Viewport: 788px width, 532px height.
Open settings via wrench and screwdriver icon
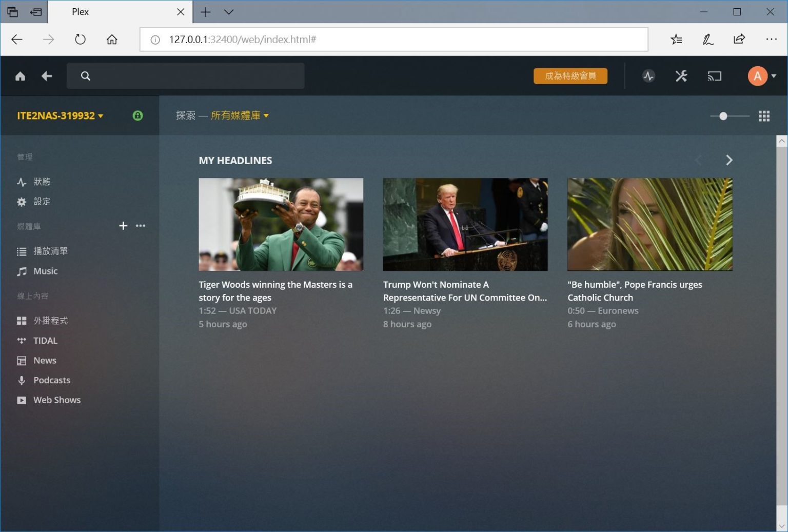pos(681,76)
